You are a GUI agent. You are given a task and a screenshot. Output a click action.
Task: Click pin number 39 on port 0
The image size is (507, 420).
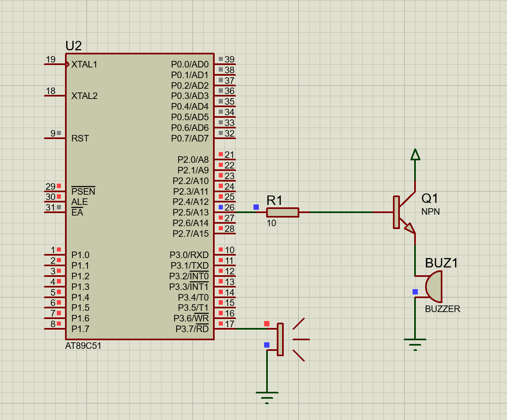(229, 60)
